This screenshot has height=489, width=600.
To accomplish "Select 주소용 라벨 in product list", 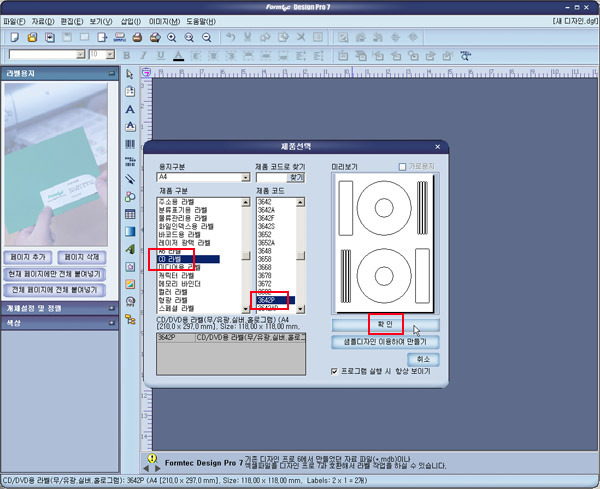I will pos(176,202).
